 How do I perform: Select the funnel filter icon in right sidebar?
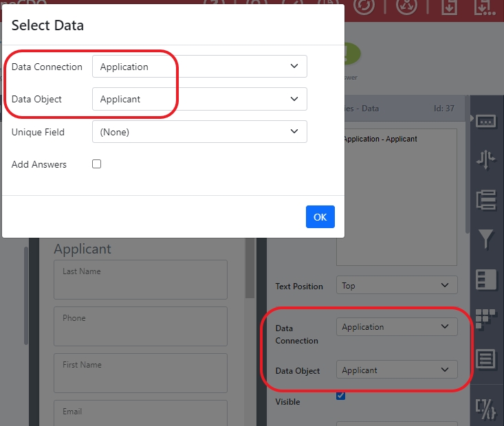[x=485, y=239]
